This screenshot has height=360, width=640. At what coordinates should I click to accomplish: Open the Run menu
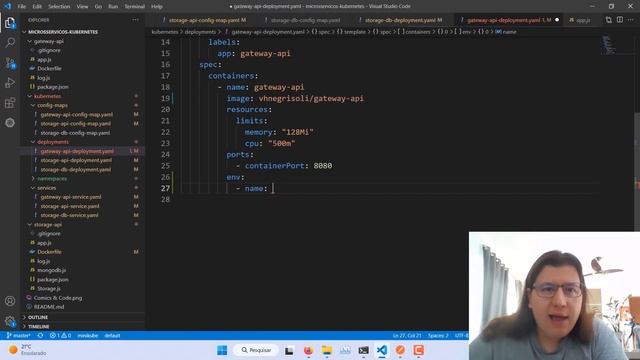pos(113,7)
